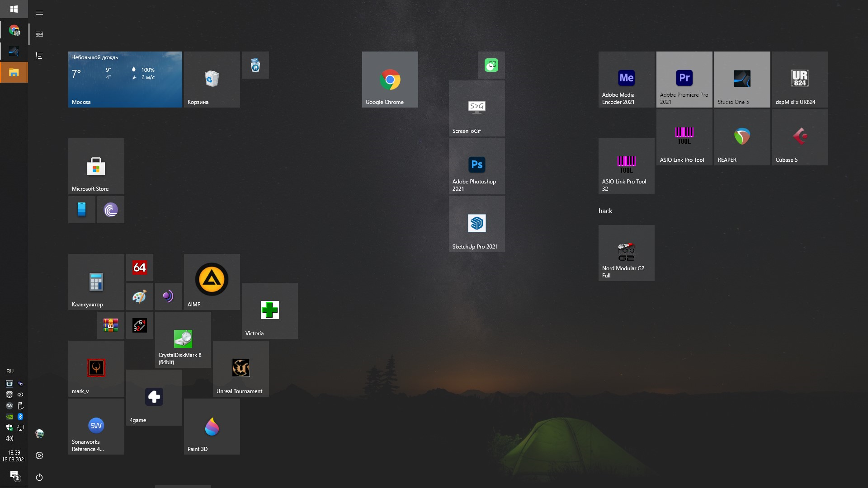The height and width of the screenshot is (488, 868).
Task: Launch the dspMixFx UR824 tile
Action: (800, 80)
